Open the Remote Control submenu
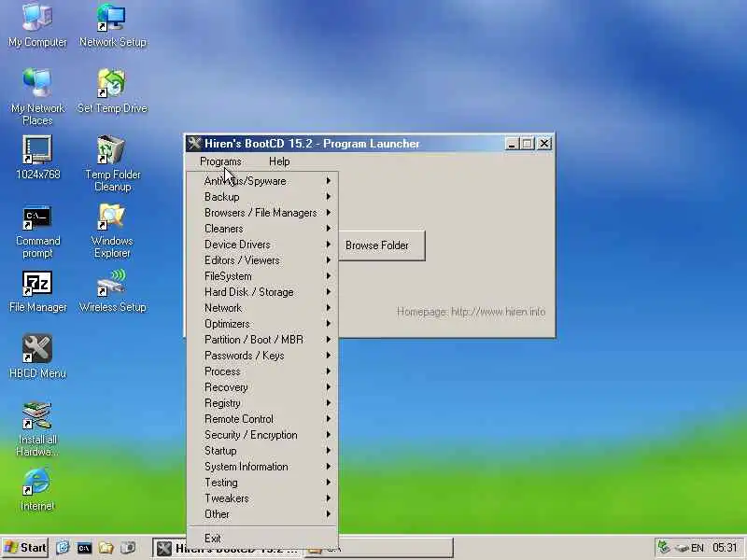The image size is (747, 560). click(x=262, y=419)
